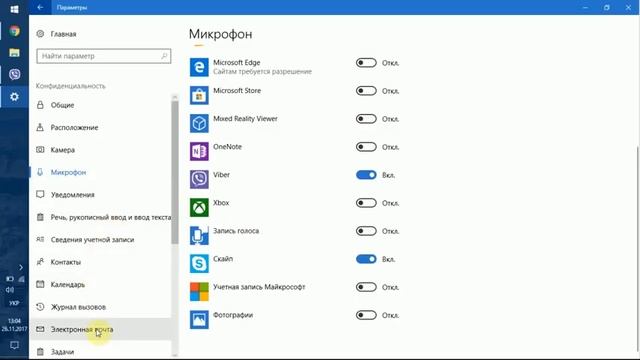The height and width of the screenshot is (360, 640).
Task: Switch the УКР language indicator
Action: (14, 303)
